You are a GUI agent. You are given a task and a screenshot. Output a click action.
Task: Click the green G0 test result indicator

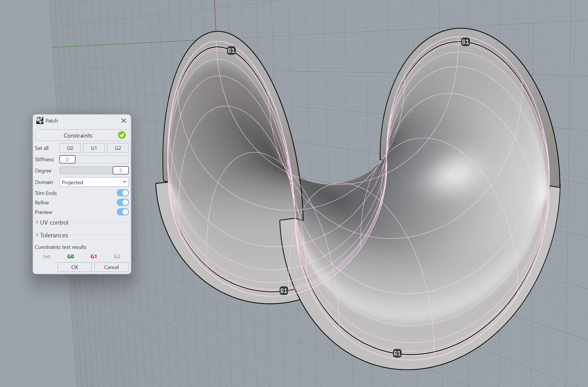70,257
